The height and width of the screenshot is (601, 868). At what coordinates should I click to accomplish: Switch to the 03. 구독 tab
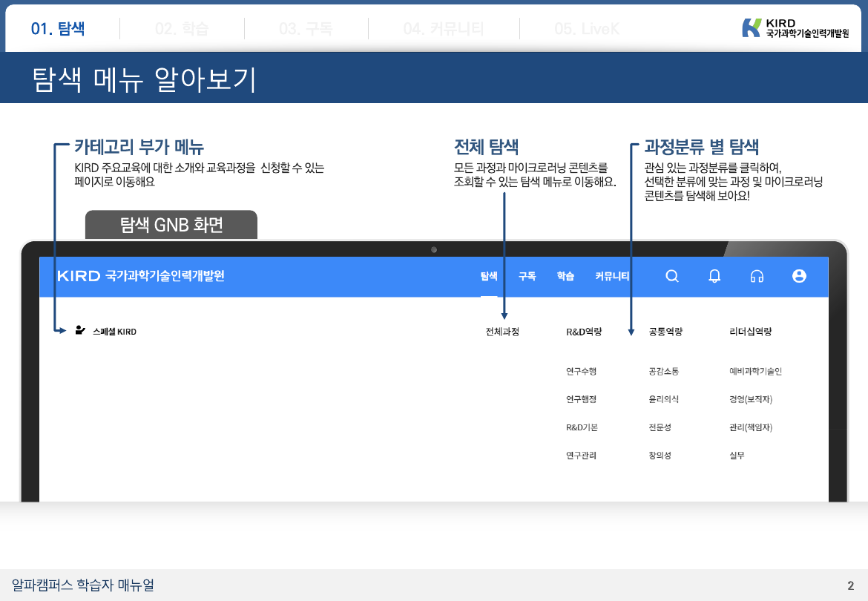click(306, 29)
